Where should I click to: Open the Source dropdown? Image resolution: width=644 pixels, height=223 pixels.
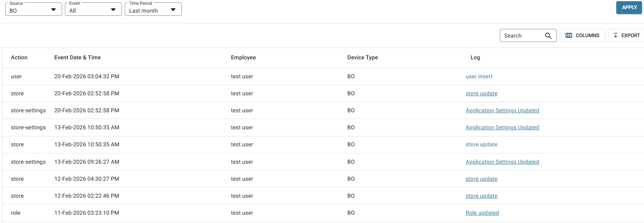[33, 10]
